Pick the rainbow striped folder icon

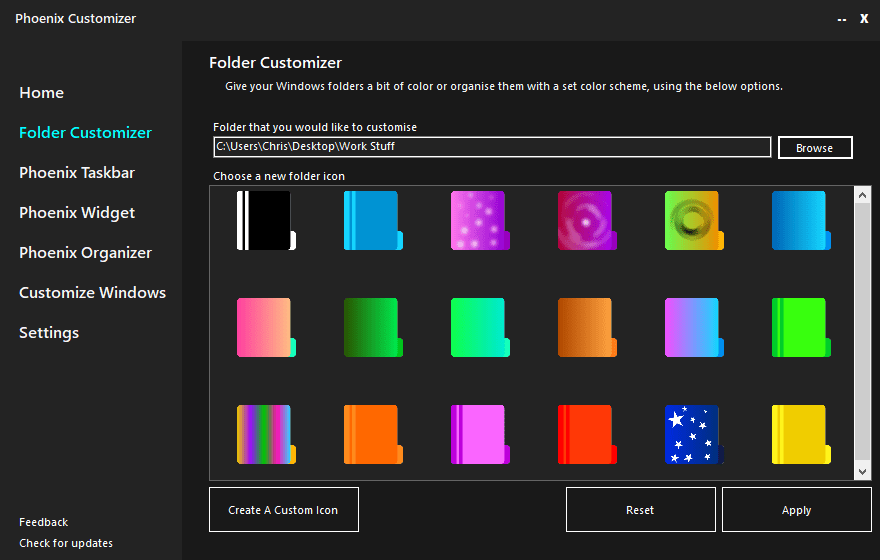click(x=265, y=434)
